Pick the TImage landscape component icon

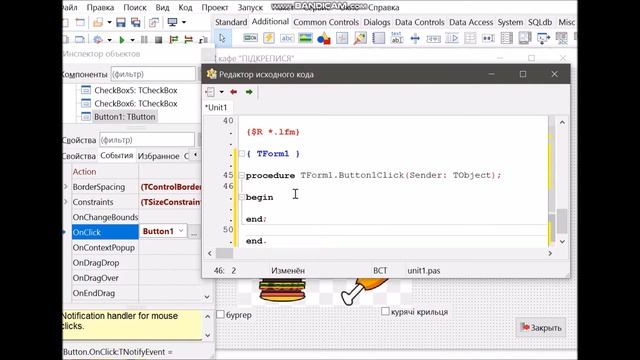coord(305,38)
